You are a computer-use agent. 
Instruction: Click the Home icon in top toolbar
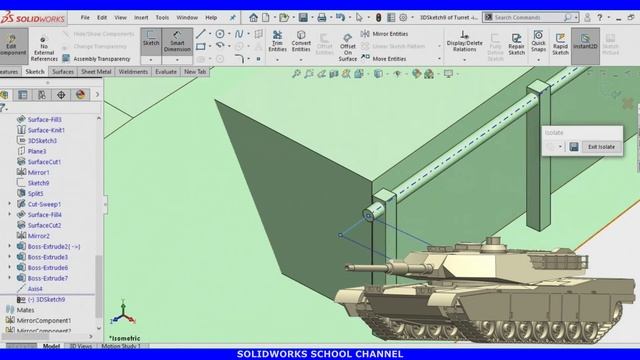[253, 18]
